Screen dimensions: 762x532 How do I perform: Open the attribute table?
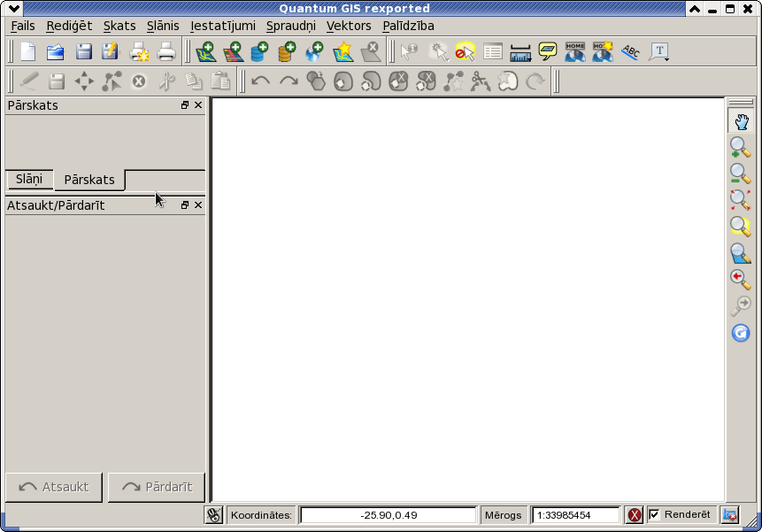click(x=493, y=51)
